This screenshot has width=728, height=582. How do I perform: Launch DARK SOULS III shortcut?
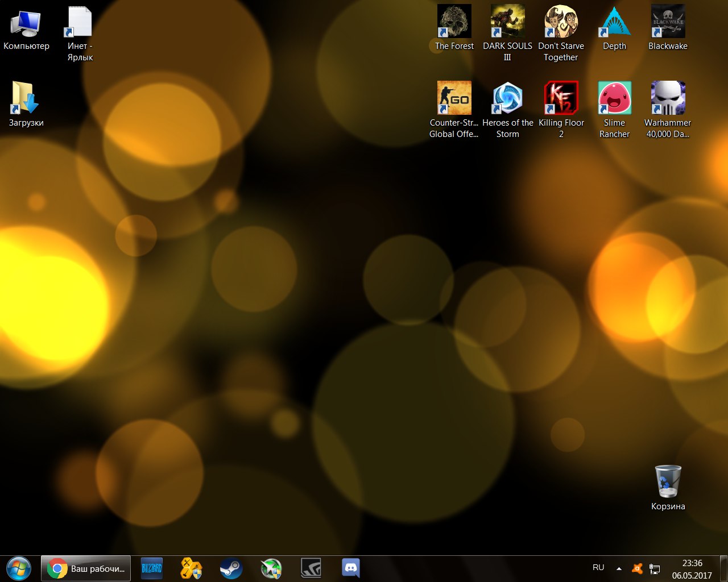click(507, 22)
